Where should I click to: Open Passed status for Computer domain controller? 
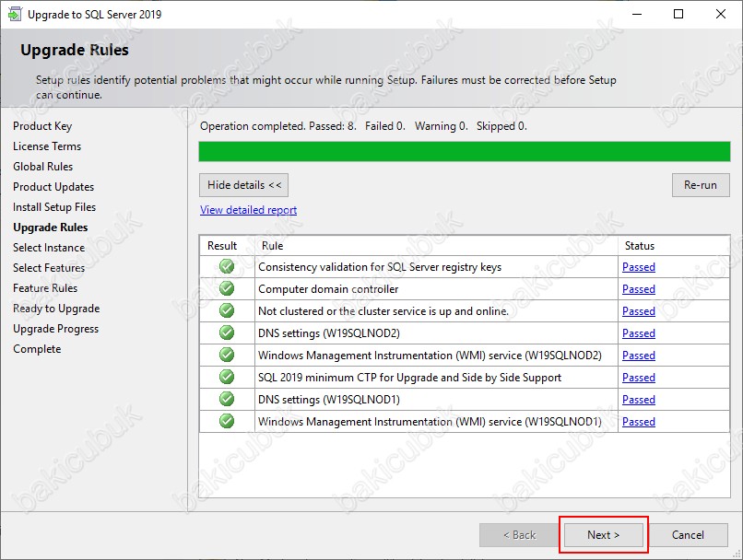coord(639,289)
